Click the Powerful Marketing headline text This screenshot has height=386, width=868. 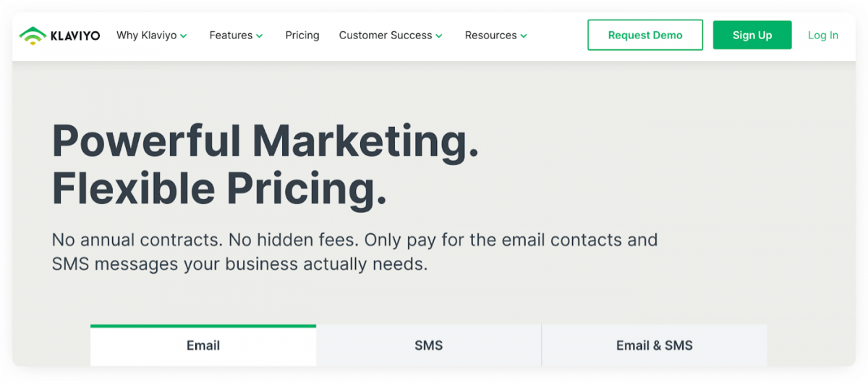click(265, 140)
